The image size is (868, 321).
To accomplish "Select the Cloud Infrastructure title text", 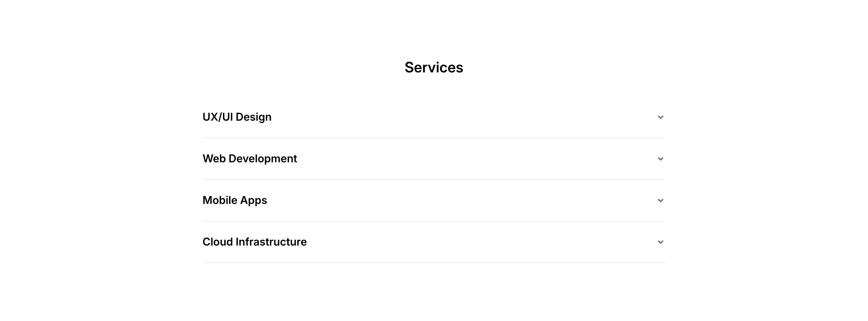I will pos(254,242).
